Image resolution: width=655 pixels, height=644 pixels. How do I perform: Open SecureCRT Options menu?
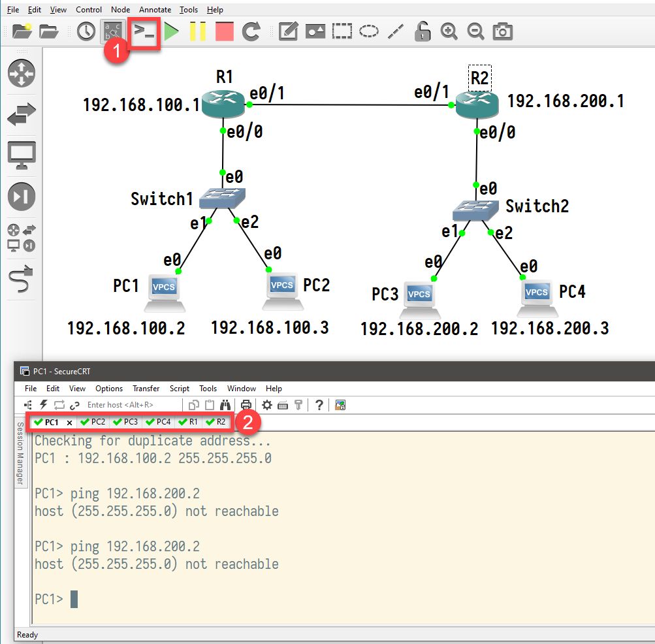[109, 388]
